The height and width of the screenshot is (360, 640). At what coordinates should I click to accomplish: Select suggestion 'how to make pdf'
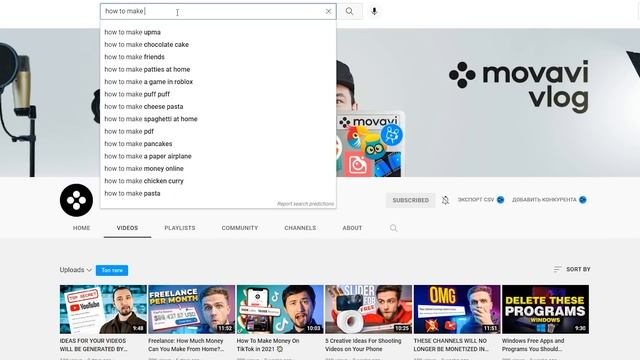[218, 131]
